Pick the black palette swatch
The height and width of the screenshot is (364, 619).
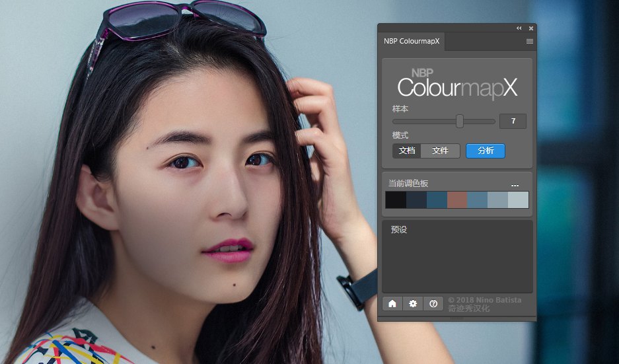pos(396,200)
